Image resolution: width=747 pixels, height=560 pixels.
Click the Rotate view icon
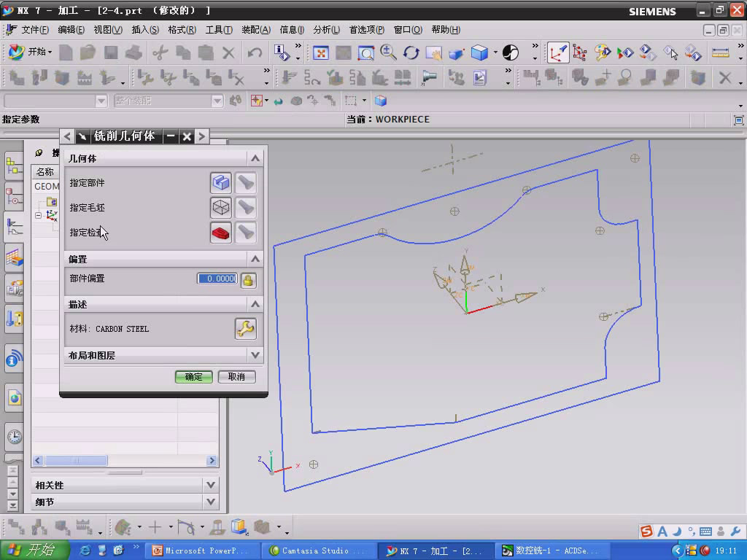pyautogui.click(x=411, y=52)
